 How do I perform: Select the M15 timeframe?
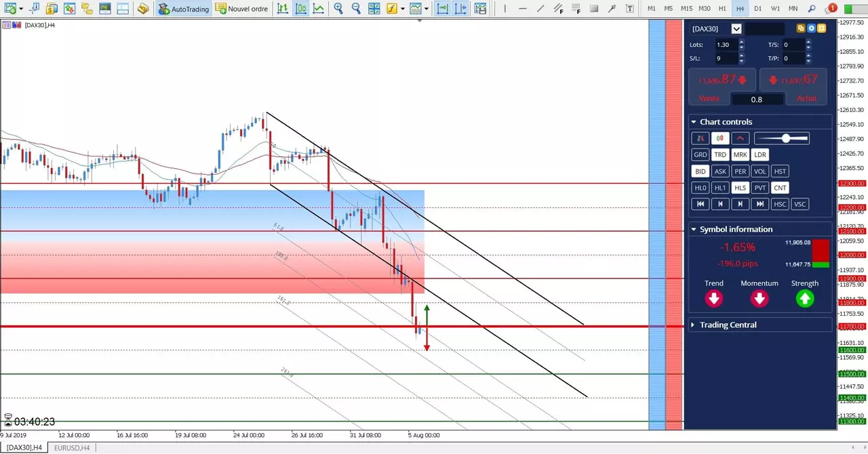pos(686,9)
